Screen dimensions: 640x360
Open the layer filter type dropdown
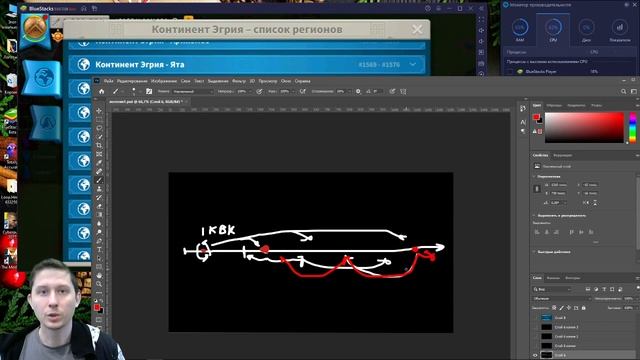tap(552, 289)
